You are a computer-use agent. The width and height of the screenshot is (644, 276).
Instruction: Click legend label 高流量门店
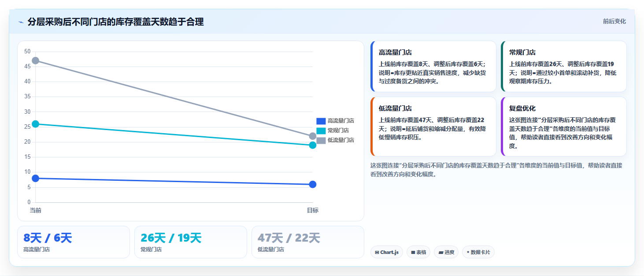point(341,121)
